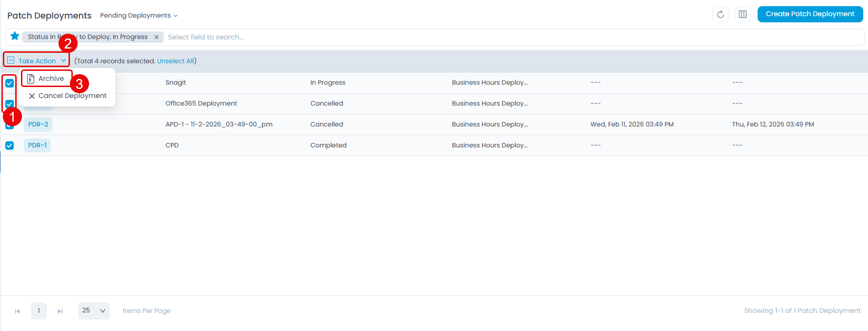Click the Snagit deployment name
Viewport: 868px width, 331px height.
pyautogui.click(x=176, y=82)
